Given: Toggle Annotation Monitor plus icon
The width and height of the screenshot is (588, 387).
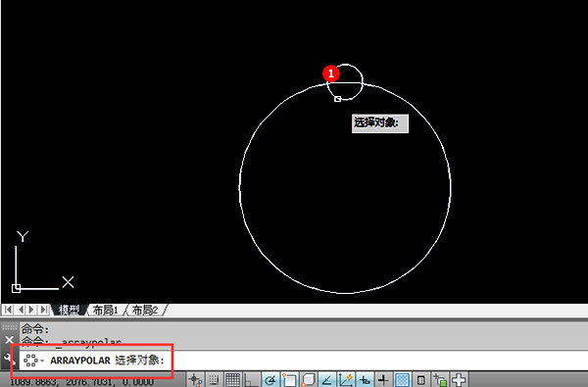Looking at the screenshot, I should click(x=459, y=380).
